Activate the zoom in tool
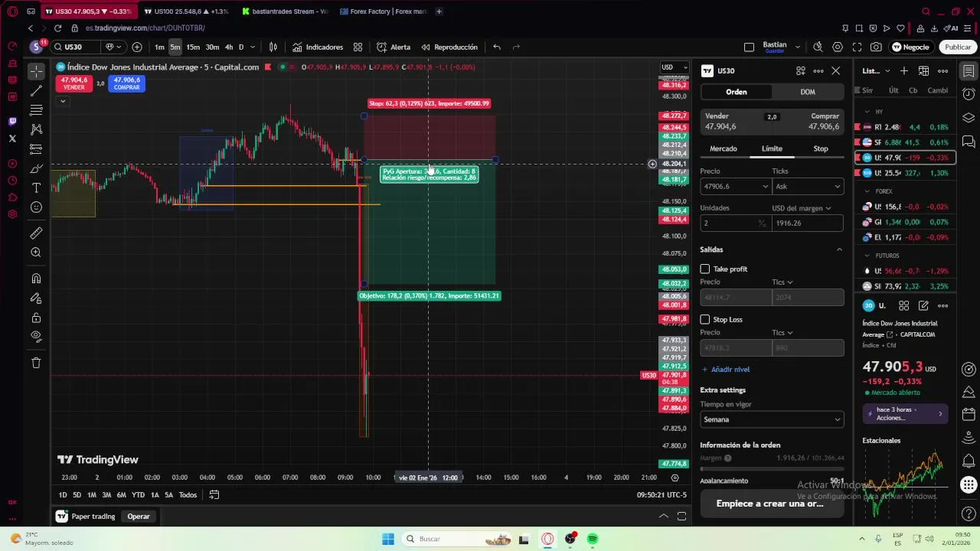The image size is (980, 551). point(36,253)
